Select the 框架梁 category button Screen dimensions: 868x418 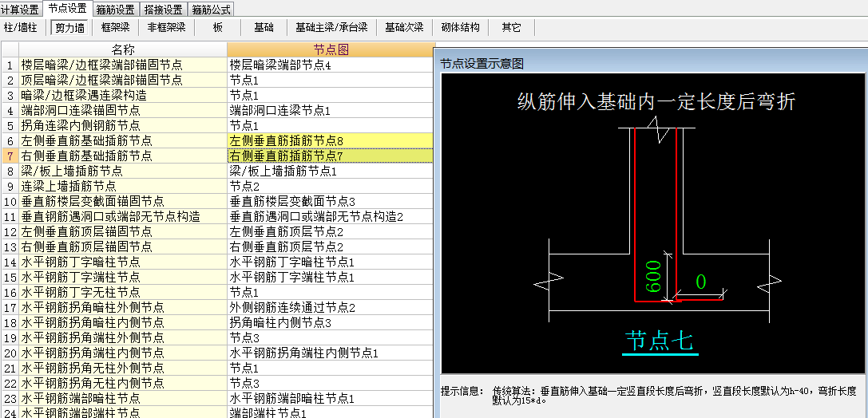pos(116,27)
